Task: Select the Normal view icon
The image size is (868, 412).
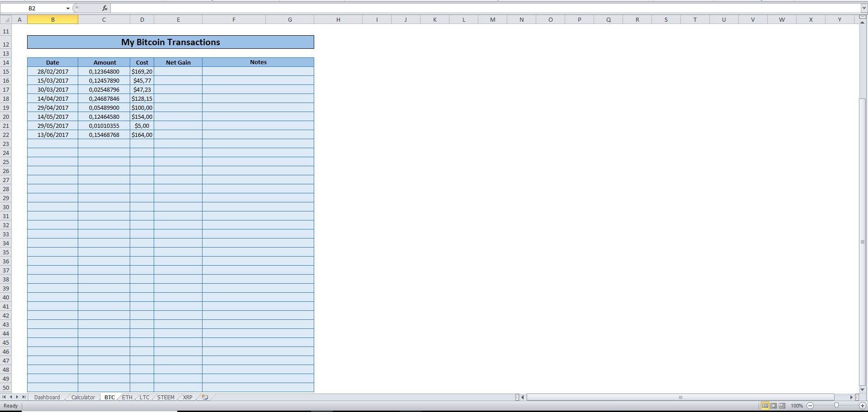Action: [x=765, y=406]
